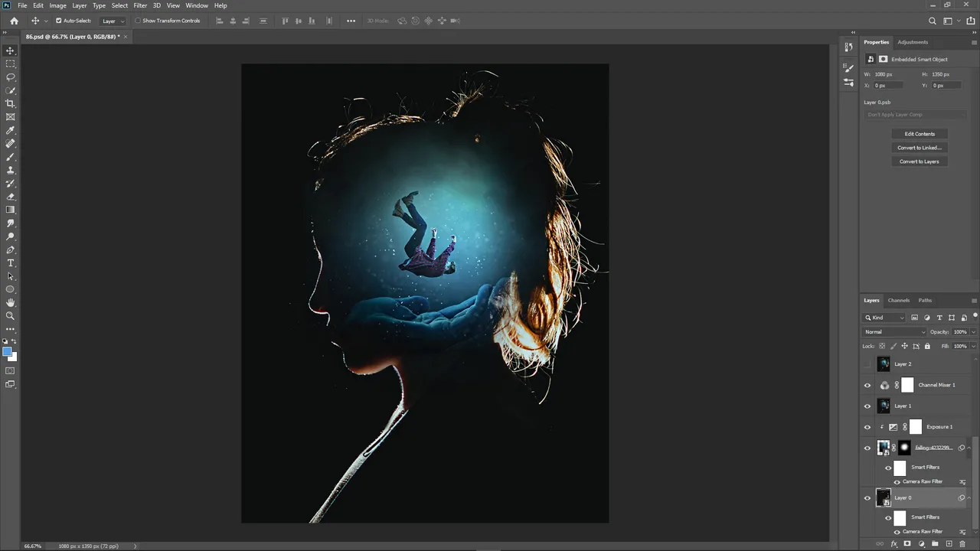Delete layer trash icon
Viewport: 980px width, 551px height.
pyautogui.click(x=962, y=544)
